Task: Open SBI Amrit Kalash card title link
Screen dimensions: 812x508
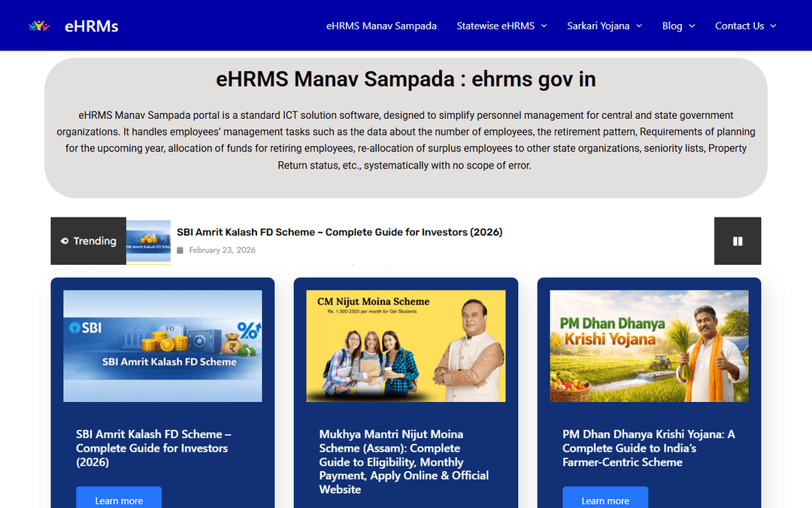Action: click(154, 448)
